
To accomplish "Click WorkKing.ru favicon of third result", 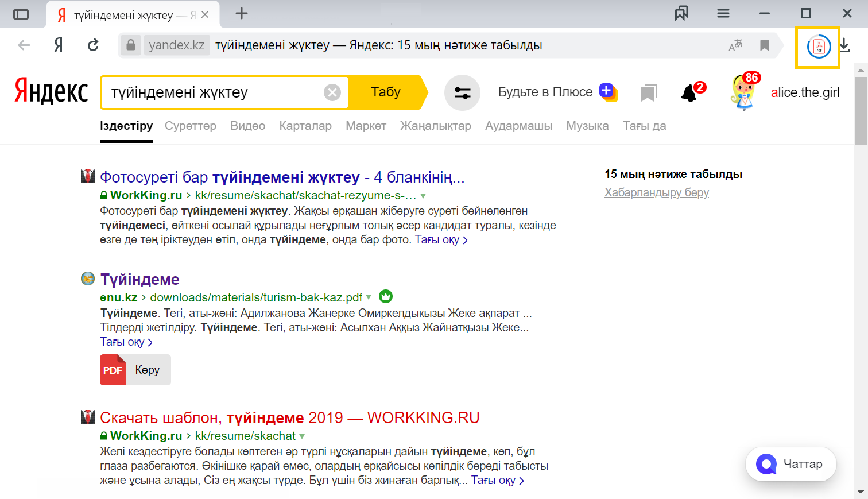I will pyautogui.click(x=87, y=417).
